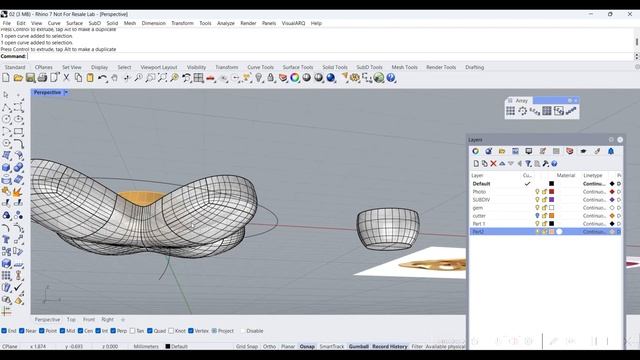
Task: Toggle the Quad osnap checkbox
Action: [150, 331]
